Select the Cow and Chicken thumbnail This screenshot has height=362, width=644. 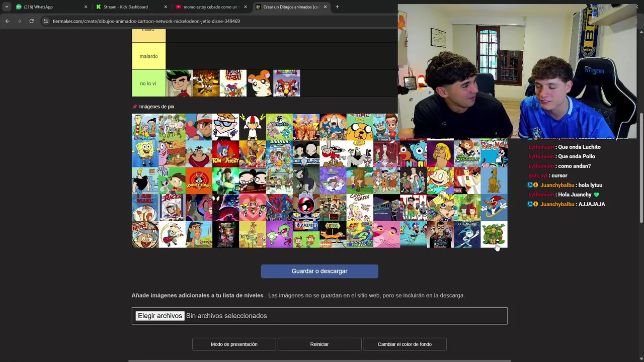pyautogui.click(x=360, y=208)
